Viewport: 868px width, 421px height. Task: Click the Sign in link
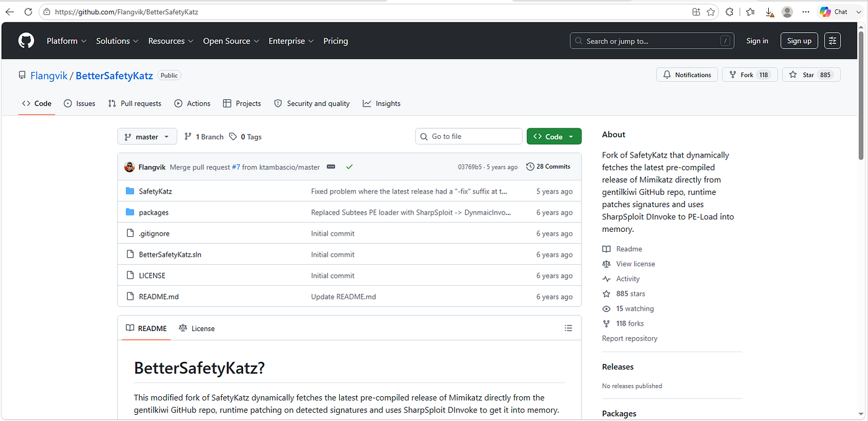(x=757, y=41)
